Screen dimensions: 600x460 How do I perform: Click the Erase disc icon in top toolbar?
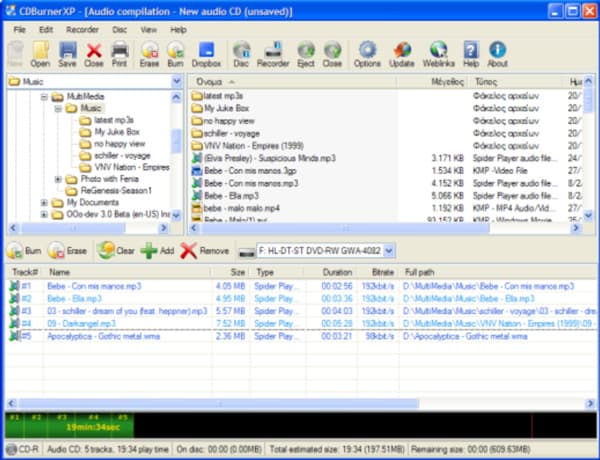pos(149,54)
